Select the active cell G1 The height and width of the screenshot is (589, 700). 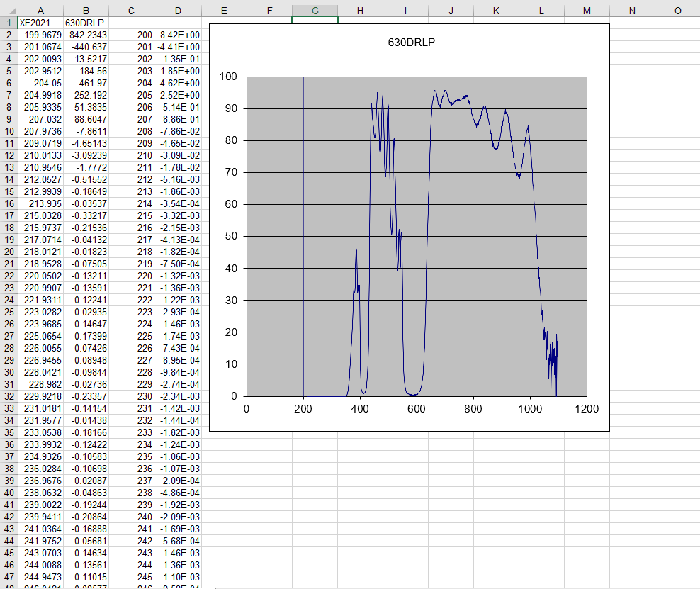coord(315,20)
